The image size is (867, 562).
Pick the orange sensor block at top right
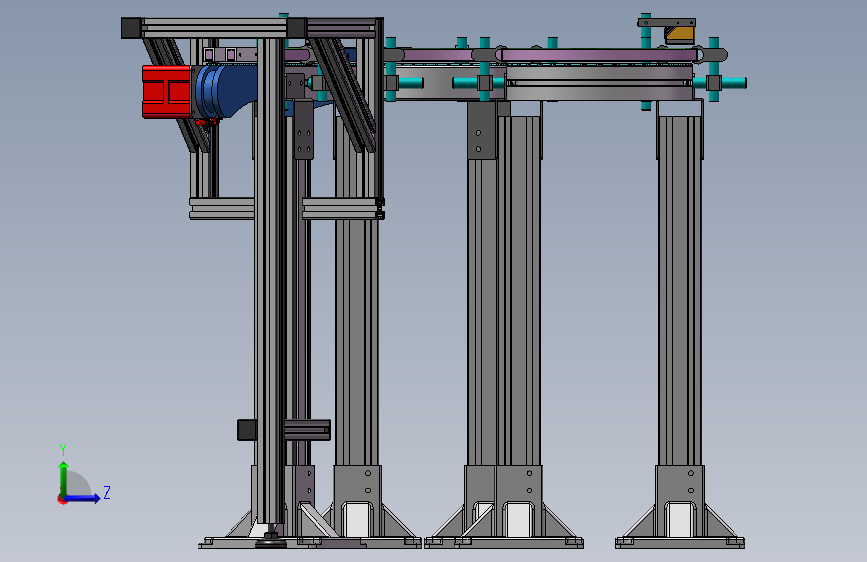click(679, 34)
